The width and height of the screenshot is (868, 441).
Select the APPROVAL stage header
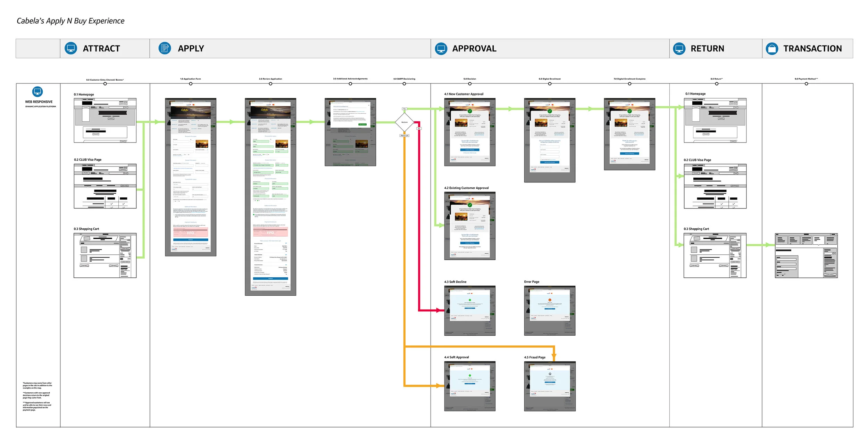tap(550, 48)
